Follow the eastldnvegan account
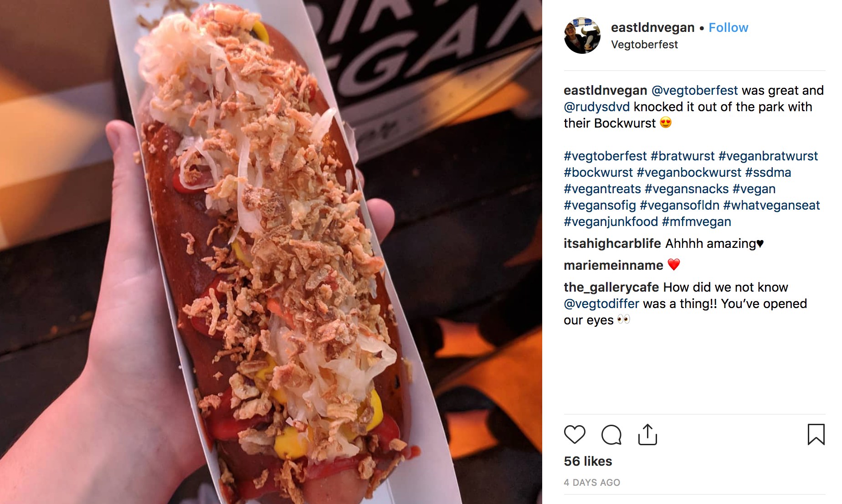 (728, 27)
